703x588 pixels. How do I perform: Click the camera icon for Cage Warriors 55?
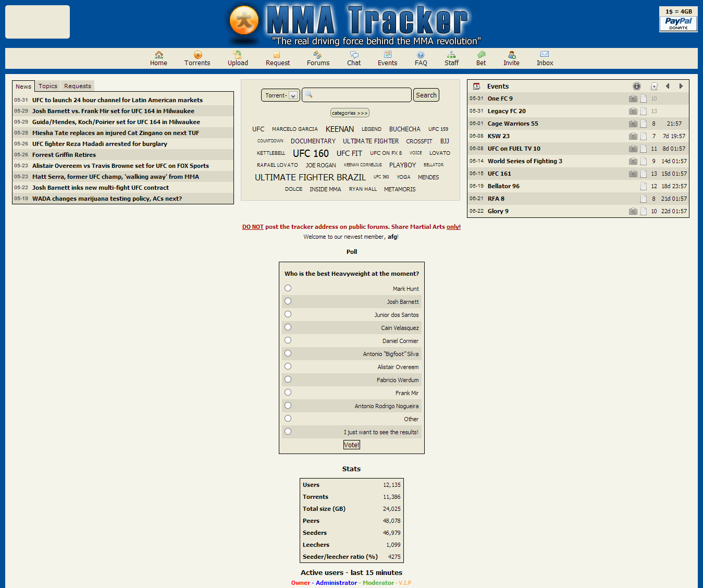coord(633,124)
